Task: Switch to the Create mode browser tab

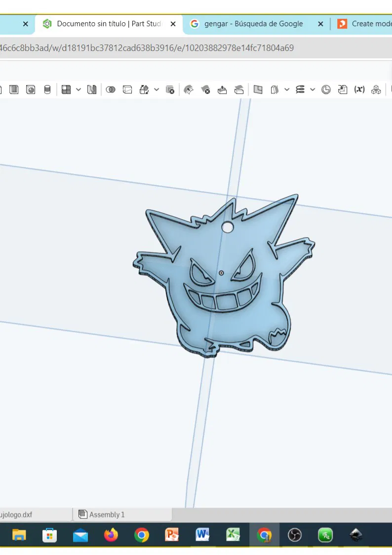Action: [x=364, y=24]
